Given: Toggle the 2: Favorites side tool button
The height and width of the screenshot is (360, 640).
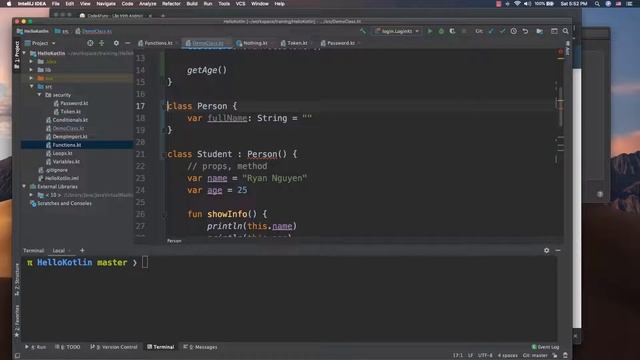Looking at the screenshot, I should coord(17,321).
